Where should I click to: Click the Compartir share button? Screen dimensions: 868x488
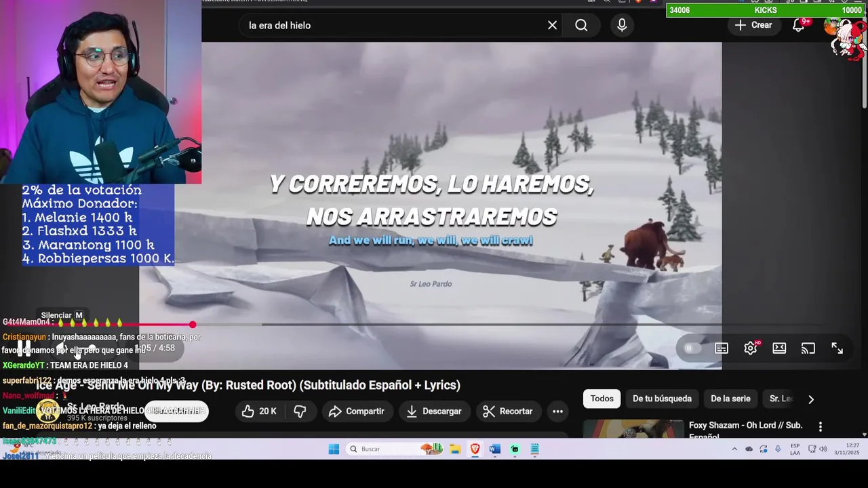(x=356, y=411)
